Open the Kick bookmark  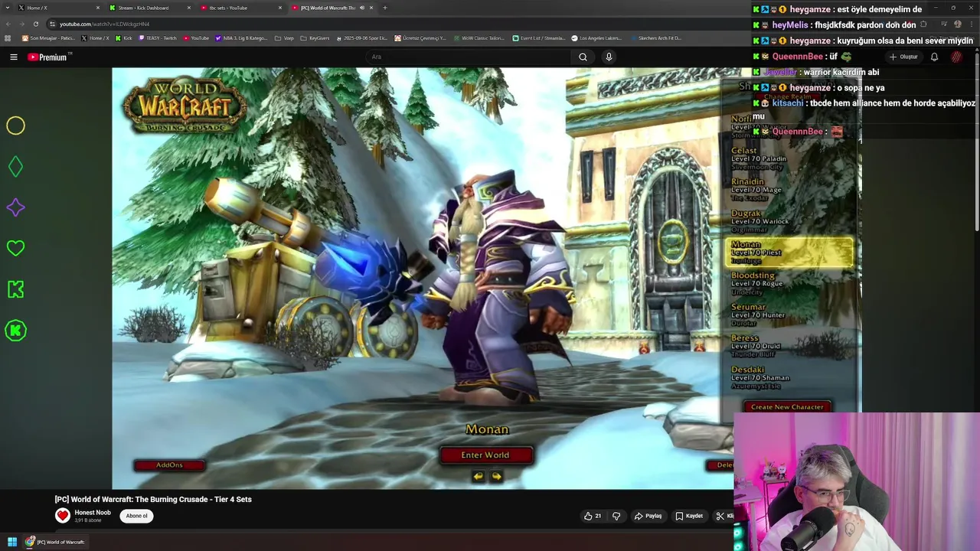pos(124,37)
